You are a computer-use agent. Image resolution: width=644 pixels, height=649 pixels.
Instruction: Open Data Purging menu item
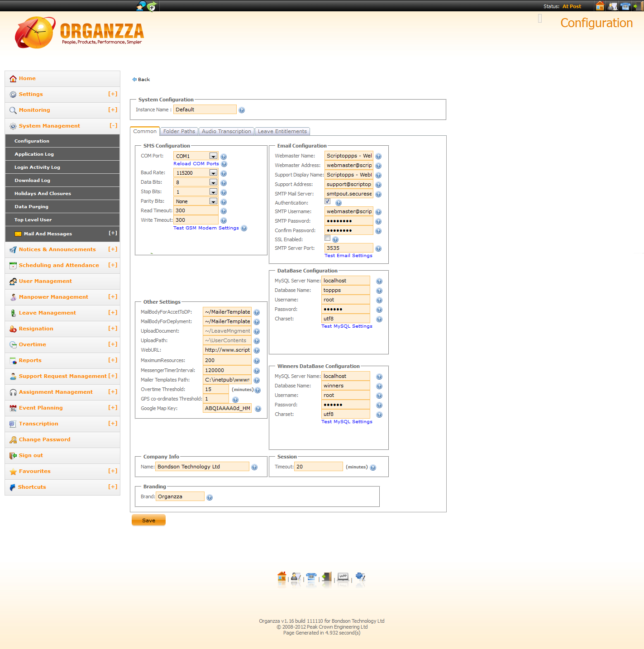62,207
